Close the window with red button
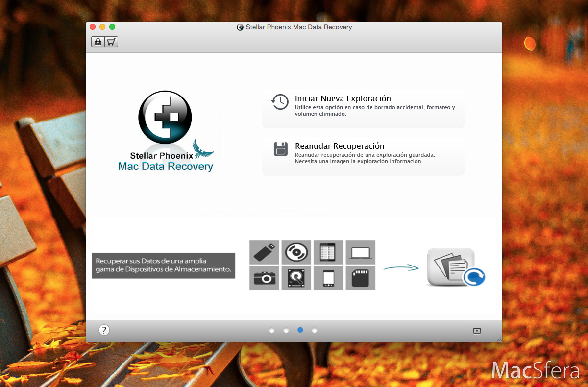Screen dimensions: 588x387 (93, 27)
